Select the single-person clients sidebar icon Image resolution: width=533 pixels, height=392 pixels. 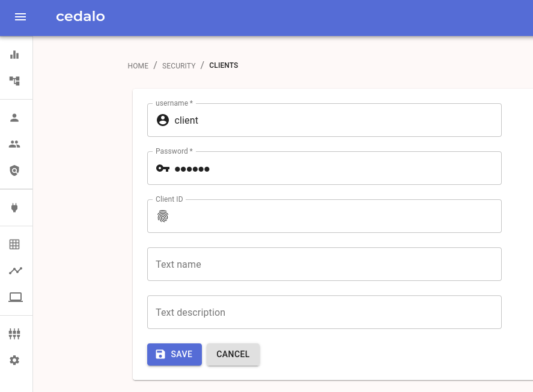[14, 118]
